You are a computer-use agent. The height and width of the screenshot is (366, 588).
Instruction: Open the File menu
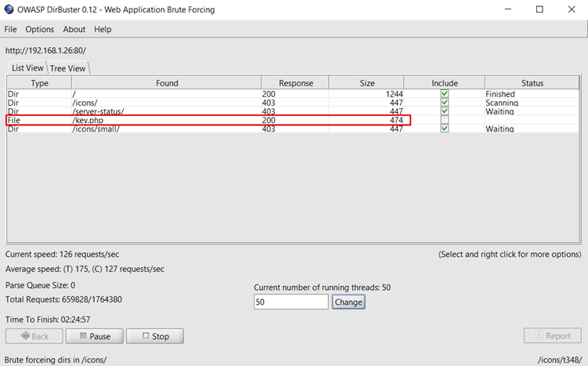[x=10, y=29]
